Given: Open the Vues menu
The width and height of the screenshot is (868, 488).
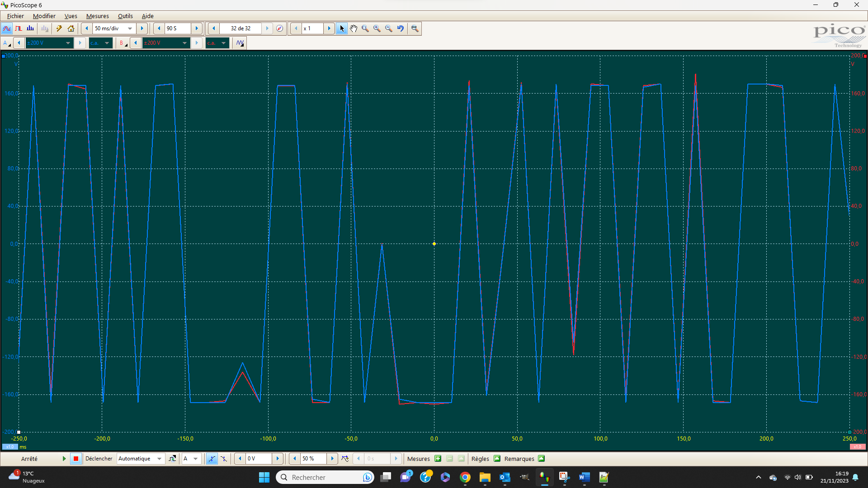Looking at the screenshot, I should [71, 16].
